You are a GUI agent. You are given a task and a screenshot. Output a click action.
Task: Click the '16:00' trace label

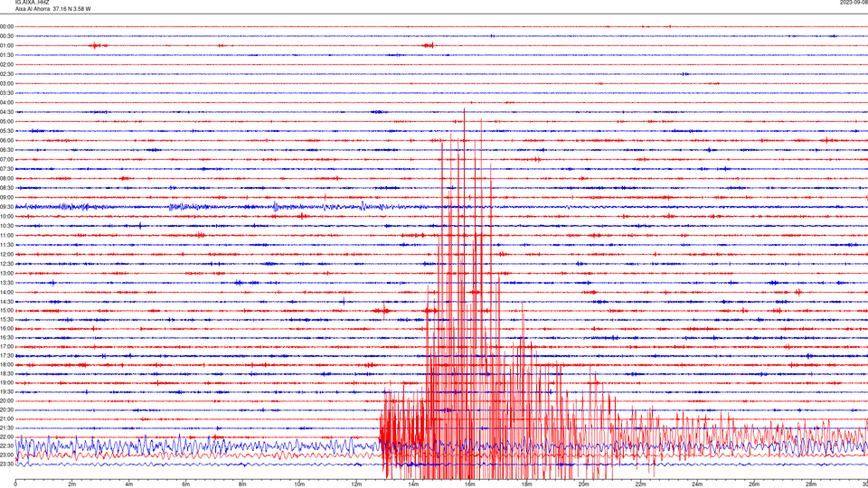6,329
